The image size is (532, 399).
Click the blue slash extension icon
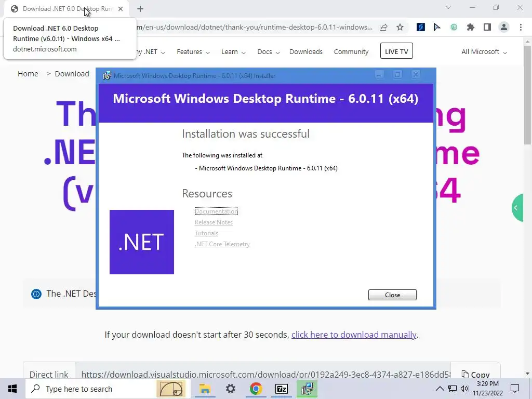click(420, 27)
